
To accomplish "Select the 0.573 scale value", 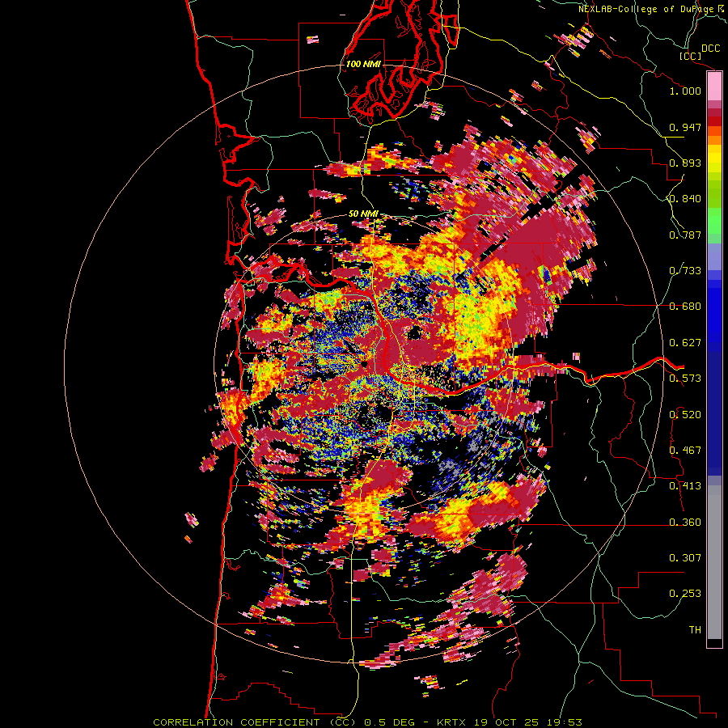I will (x=685, y=379).
